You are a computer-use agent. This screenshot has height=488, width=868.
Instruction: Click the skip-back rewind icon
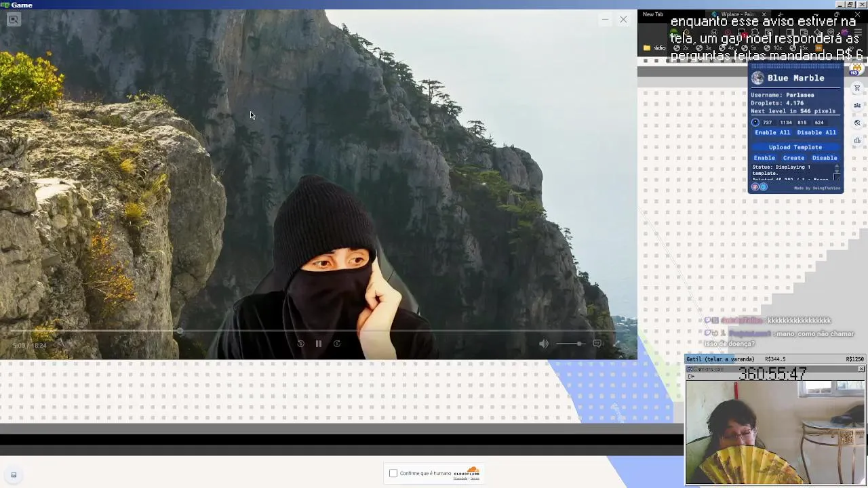tap(301, 344)
